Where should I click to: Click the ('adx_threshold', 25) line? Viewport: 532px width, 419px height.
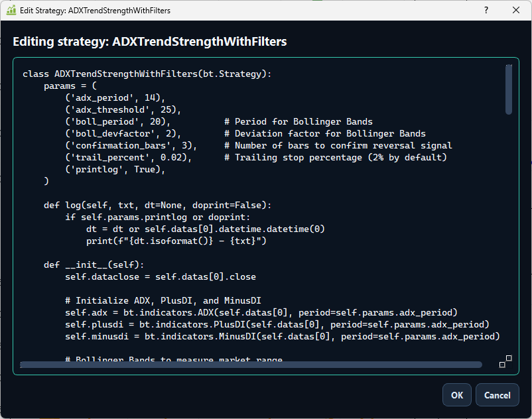pyautogui.click(x=123, y=110)
